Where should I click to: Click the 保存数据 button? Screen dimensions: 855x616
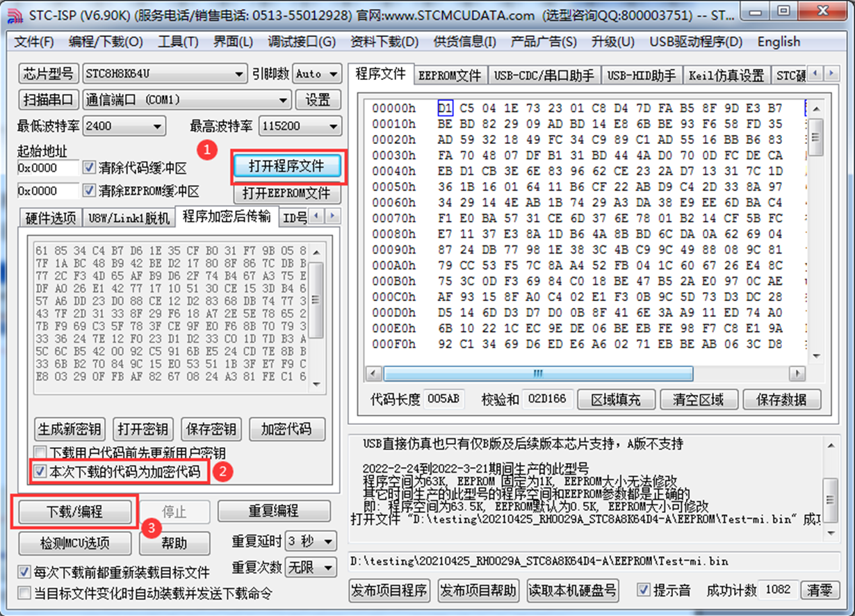coord(782,399)
